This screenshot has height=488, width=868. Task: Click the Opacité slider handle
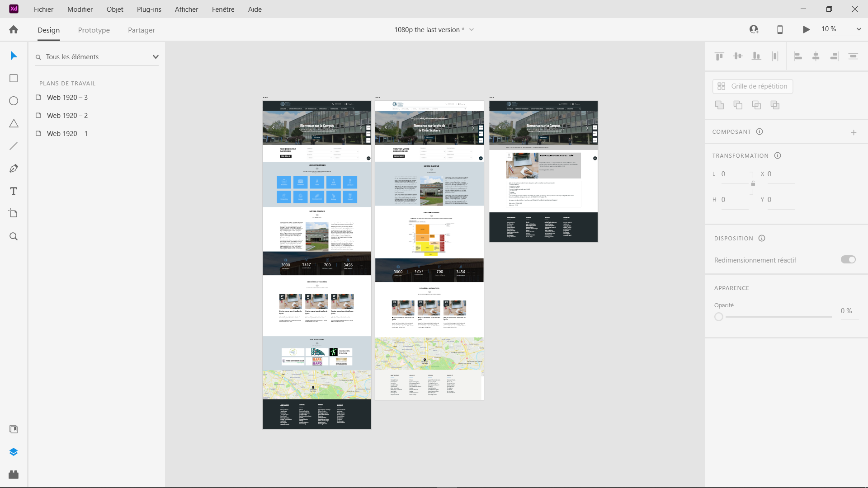click(x=719, y=317)
